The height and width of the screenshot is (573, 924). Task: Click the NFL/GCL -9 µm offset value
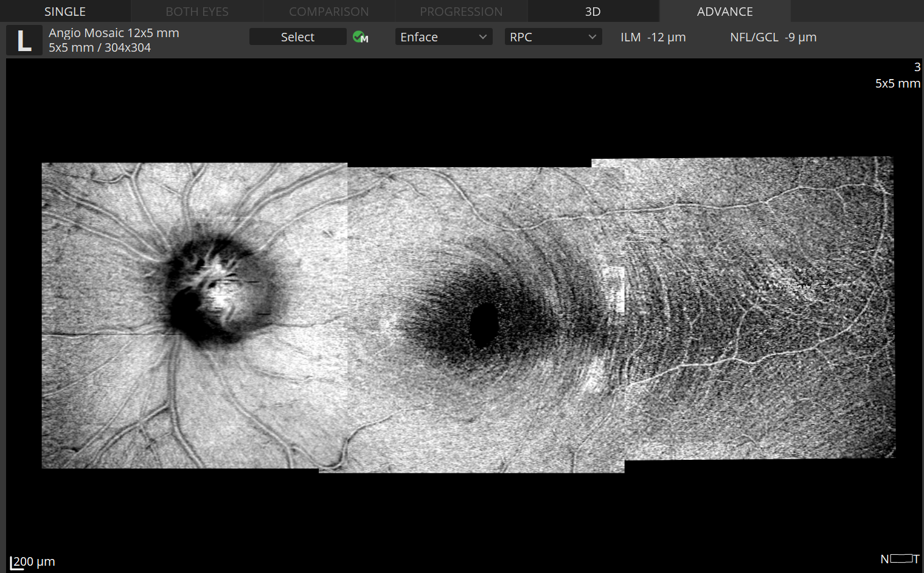pyautogui.click(x=801, y=37)
